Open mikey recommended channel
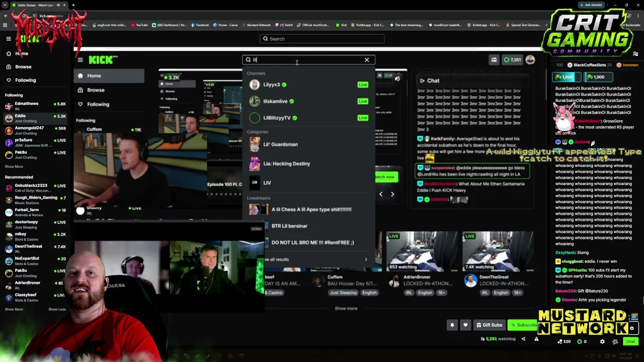Viewport: 644px width, 362px height. [x=35, y=236]
